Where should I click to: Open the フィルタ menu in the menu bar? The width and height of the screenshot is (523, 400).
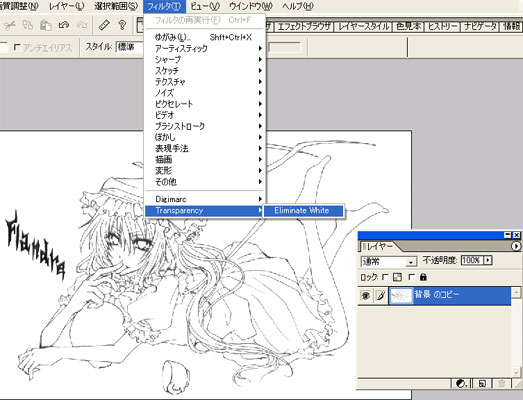pyautogui.click(x=164, y=6)
